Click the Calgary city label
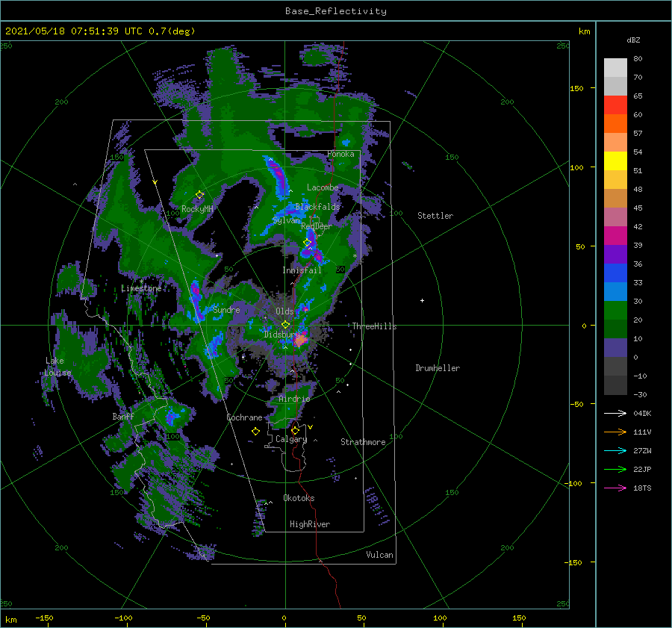Image resolution: width=672 pixels, height=628 pixels. (x=291, y=439)
